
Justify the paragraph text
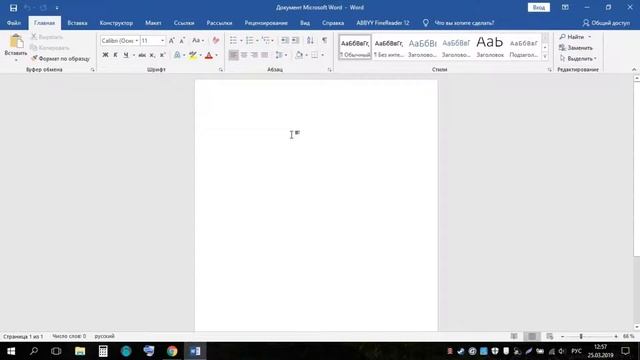click(264, 55)
